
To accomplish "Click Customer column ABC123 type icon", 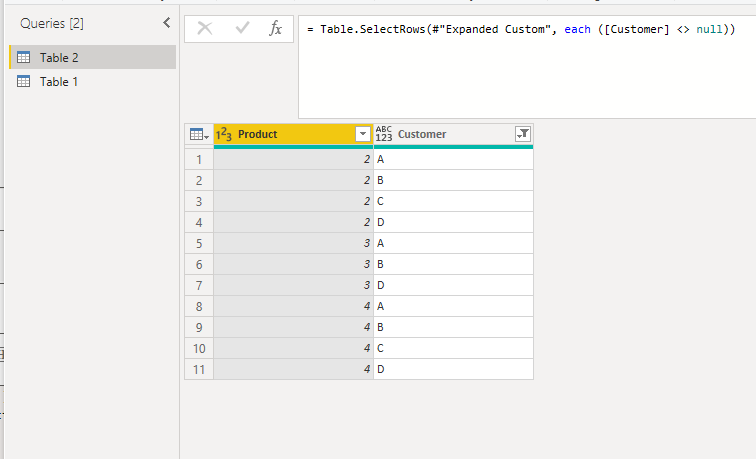I will click(x=384, y=134).
